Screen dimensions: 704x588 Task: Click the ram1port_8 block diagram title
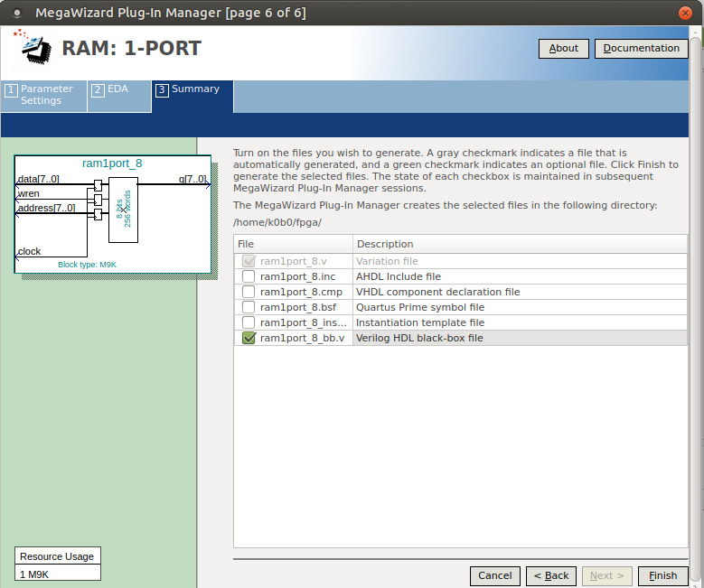112,163
